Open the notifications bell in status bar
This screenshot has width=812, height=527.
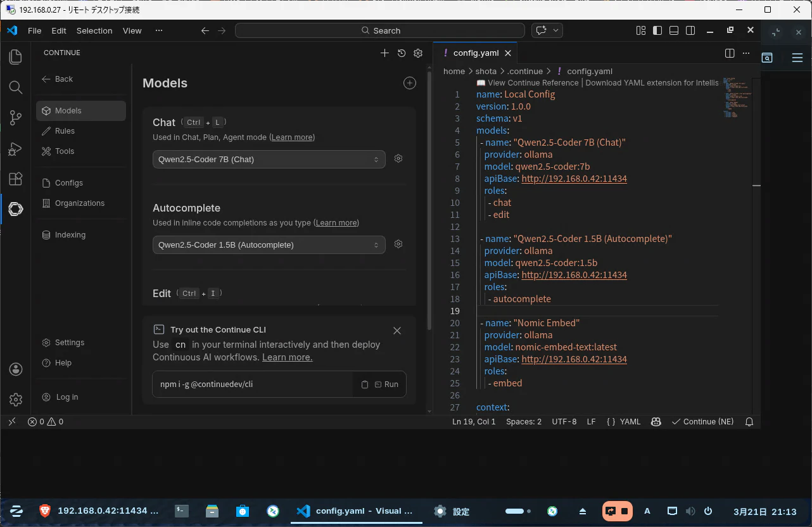(749, 422)
